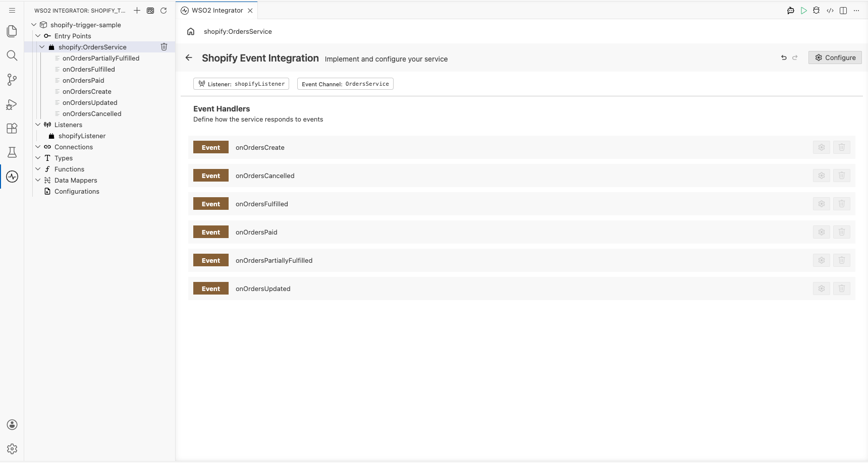The image size is (868, 463).
Task: Go to home via the house icon
Action: 191,31
